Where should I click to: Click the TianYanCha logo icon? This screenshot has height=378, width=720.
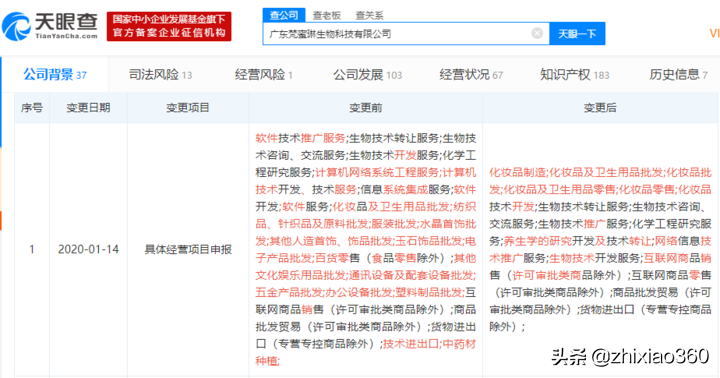click(17, 26)
